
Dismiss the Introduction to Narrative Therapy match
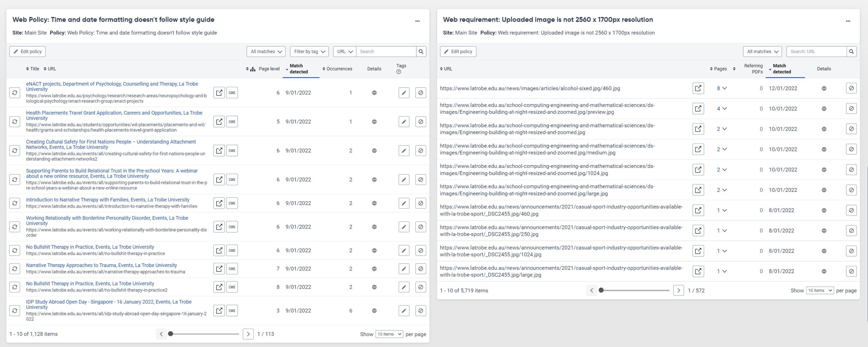[x=420, y=204]
